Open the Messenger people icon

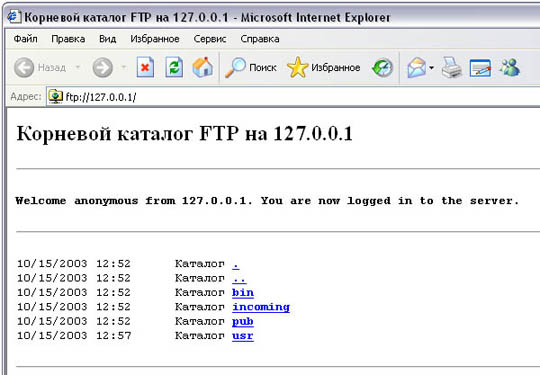(x=509, y=67)
